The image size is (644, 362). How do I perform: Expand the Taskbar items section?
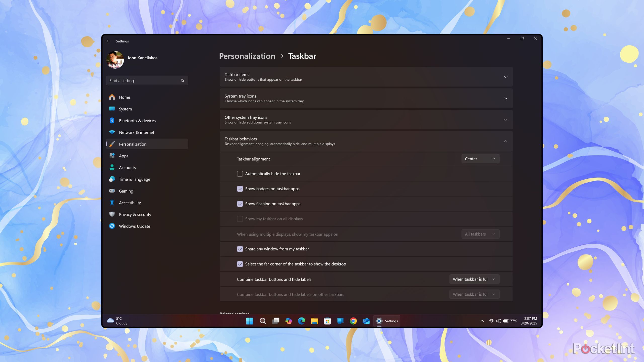tap(506, 77)
